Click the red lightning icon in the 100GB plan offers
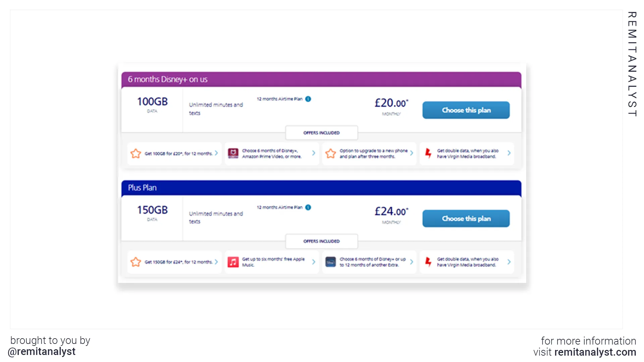The width and height of the screenshot is (644, 362). click(x=428, y=153)
